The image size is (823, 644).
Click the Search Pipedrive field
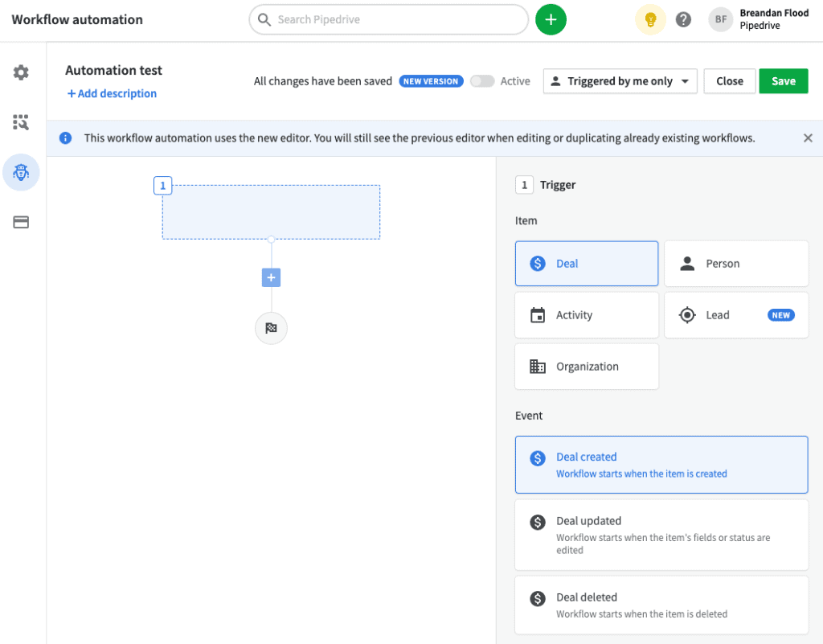click(x=388, y=19)
